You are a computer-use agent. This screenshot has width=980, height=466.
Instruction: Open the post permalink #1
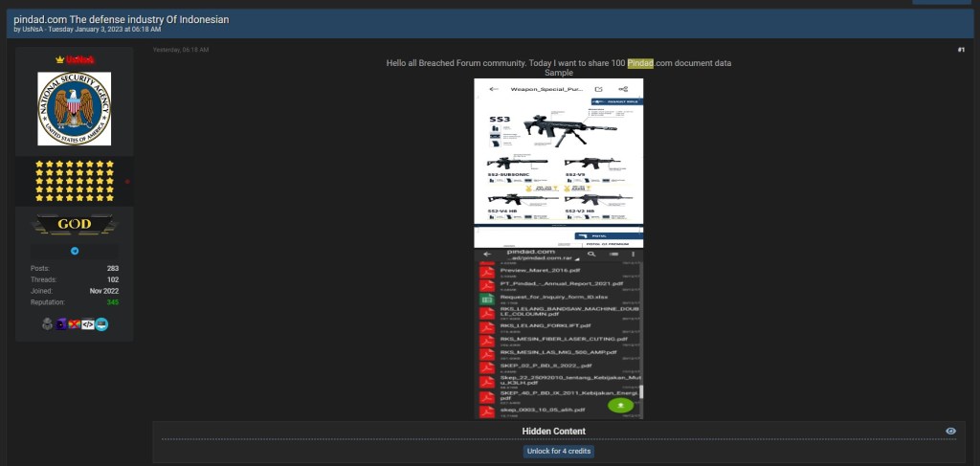(x=961, y=50)
